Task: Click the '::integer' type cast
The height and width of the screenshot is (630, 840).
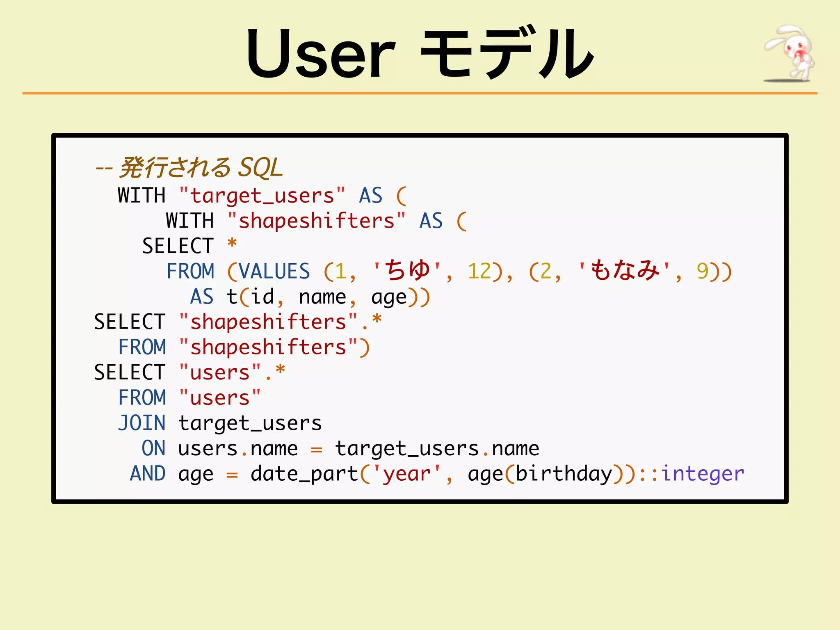Action: pyautogui.click(x=691, y=474)
